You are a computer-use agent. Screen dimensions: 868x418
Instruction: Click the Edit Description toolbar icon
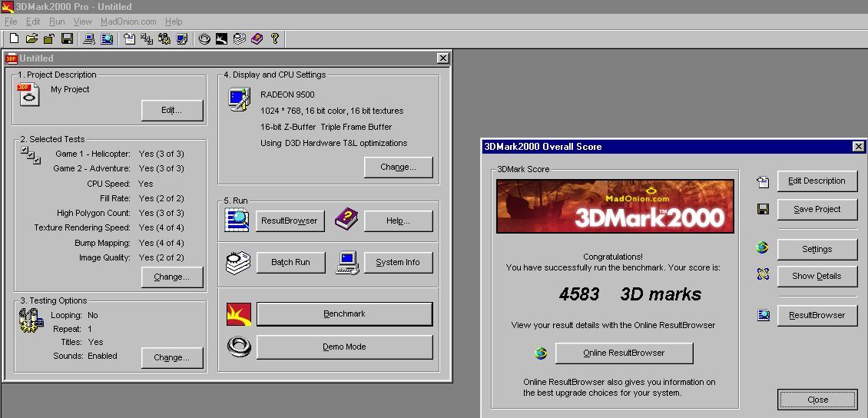130,38
